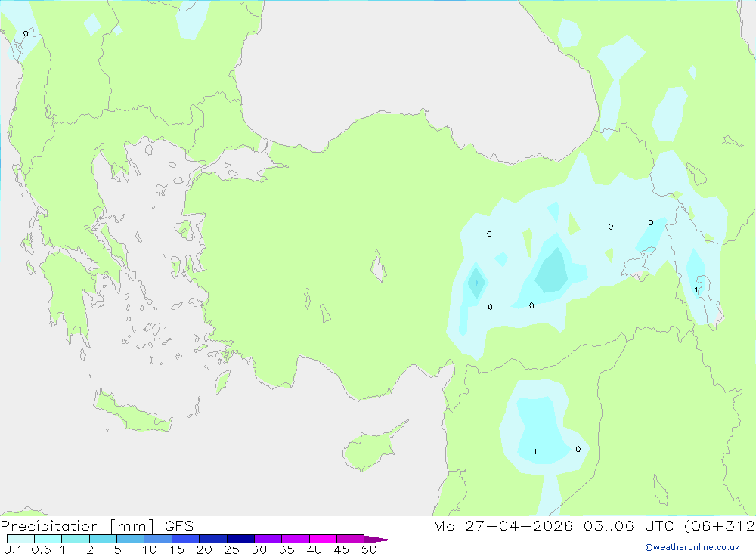The height and width of the screenshot is (554, 756).
Task: Click the legend label '0.5'
Action: (41, 549)
